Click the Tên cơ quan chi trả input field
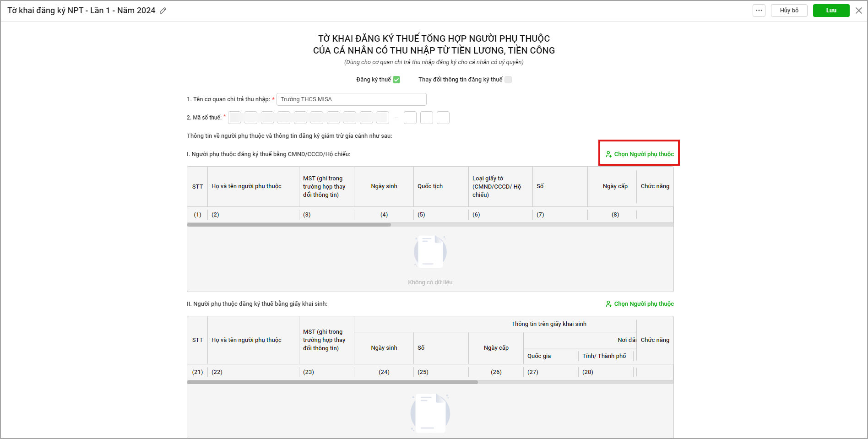 [x=351, y=99]
